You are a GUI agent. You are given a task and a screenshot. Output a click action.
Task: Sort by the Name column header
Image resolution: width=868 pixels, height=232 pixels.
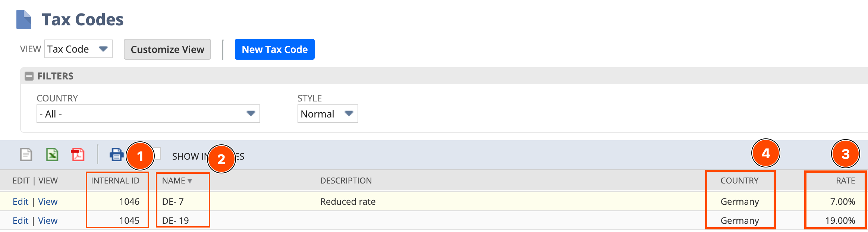coord(174,181)
